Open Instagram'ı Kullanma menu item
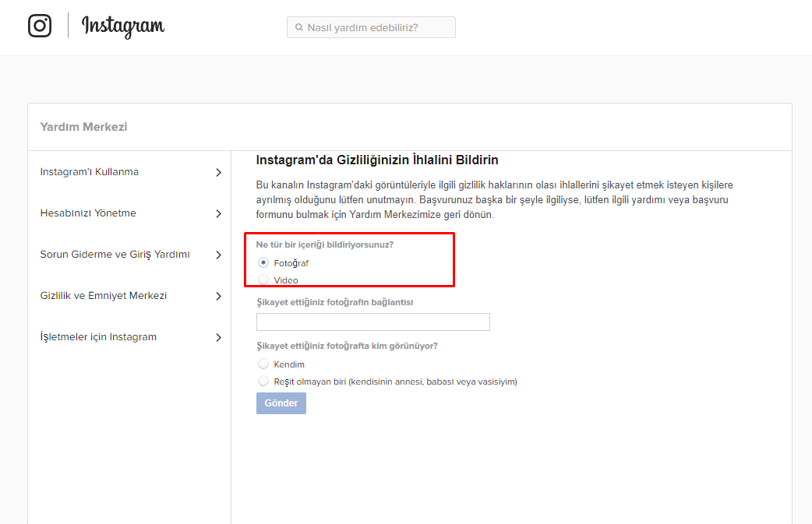Screen dimensions: 812x524 pyautogui.click(x=90, y=172)
